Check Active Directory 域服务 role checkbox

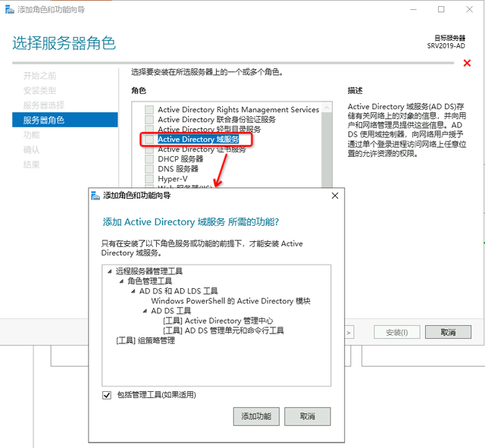[149, 139]
